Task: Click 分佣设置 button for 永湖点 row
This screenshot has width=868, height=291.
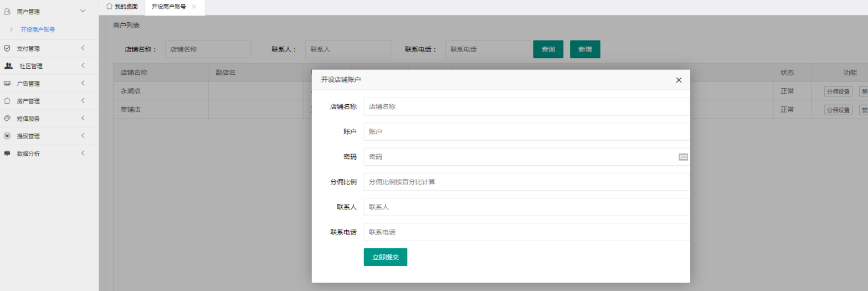Action: (x=838, y=91)
